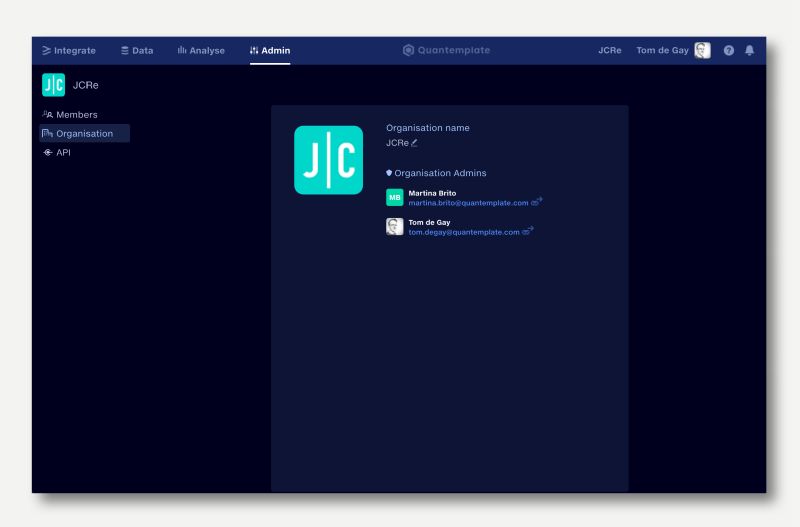The image size is (800, 527).
Task: Select the Admin tab
Action: pos(270,51)
